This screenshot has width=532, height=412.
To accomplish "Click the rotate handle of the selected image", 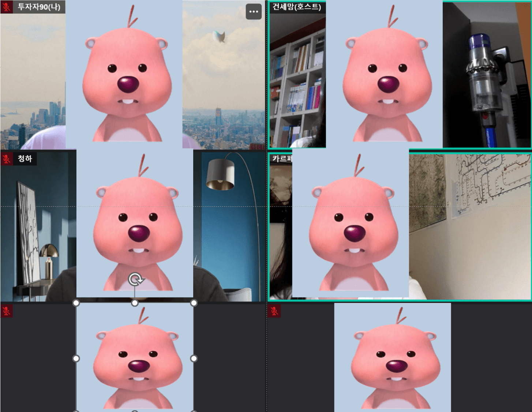I will tap(135, 280).
